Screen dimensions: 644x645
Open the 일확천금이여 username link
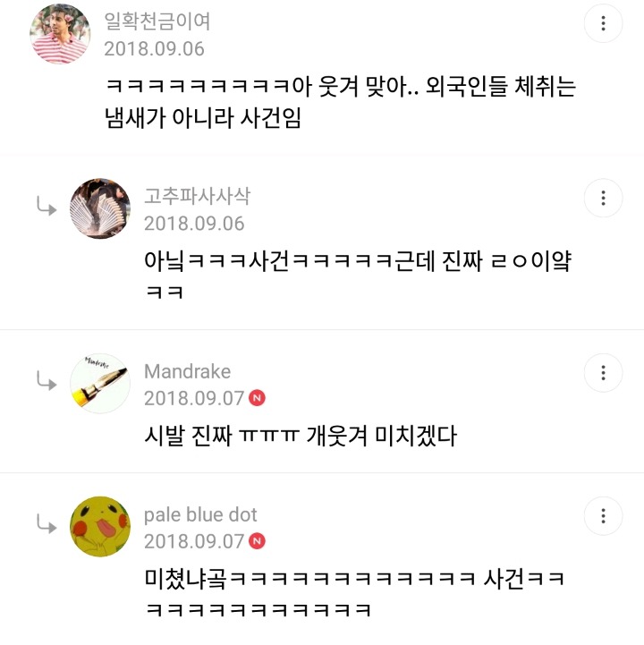(x=157, y=21)
